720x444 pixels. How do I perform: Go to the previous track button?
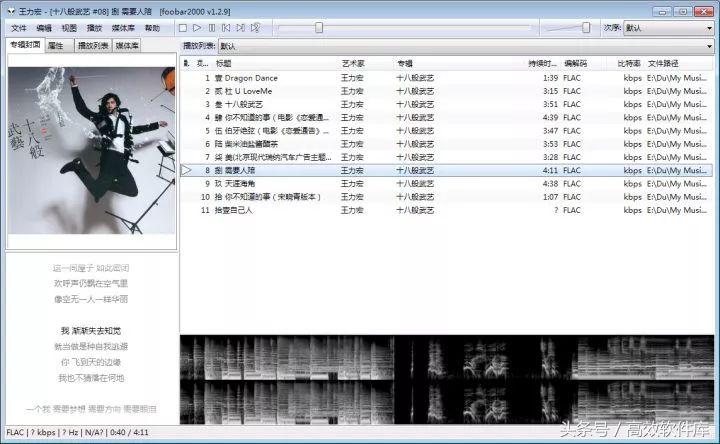226,28
